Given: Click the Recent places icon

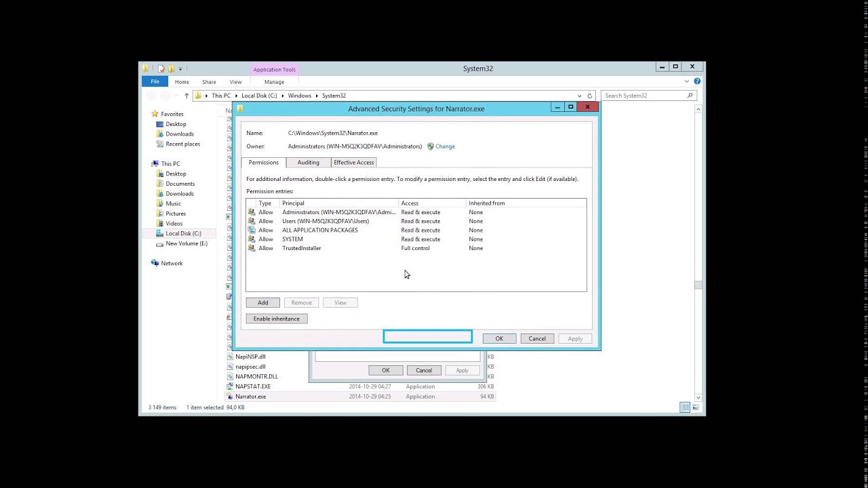Looking at the screenshot, I should [160, 144].
